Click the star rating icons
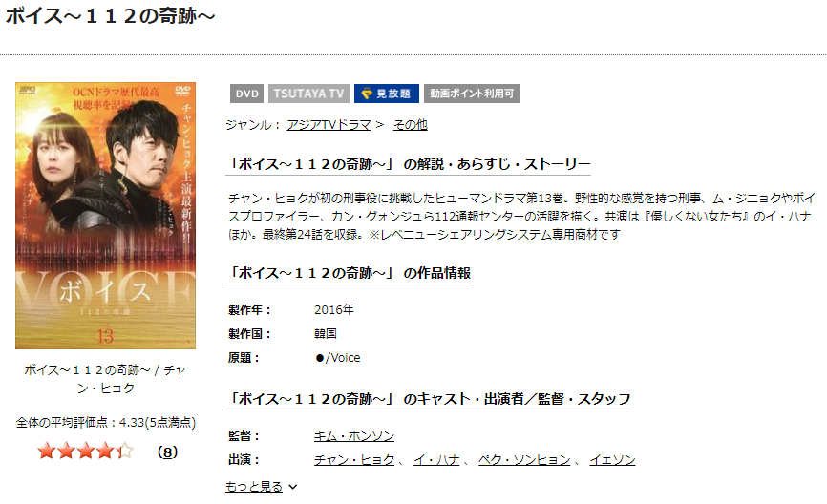The height and width of the screenshot is (504, 827). click(x=85, y=451)
